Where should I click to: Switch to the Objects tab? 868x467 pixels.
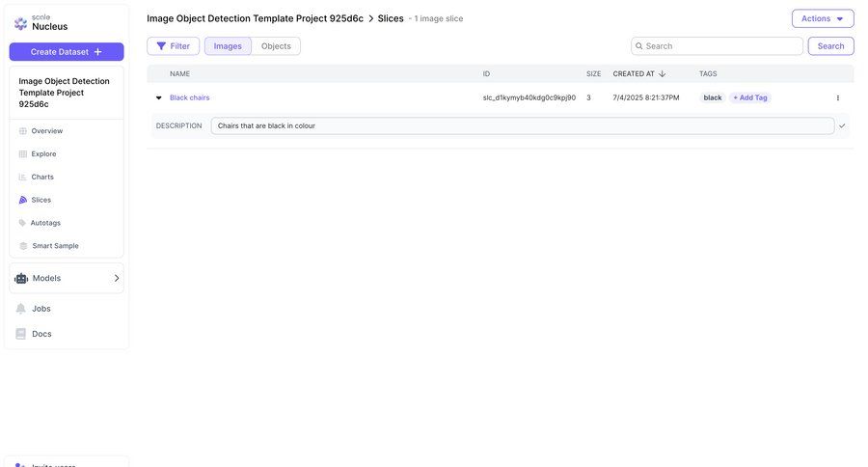(x=276, y=46)
